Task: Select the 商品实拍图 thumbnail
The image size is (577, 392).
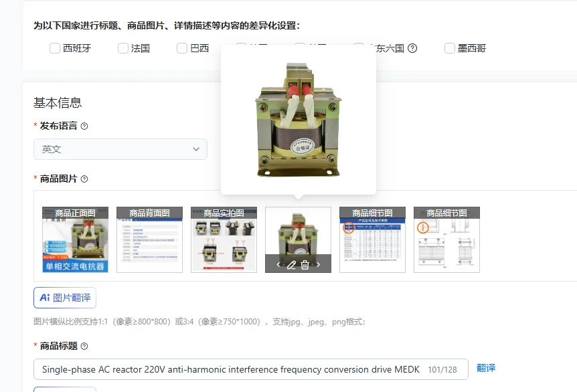Action: point(224,239)
